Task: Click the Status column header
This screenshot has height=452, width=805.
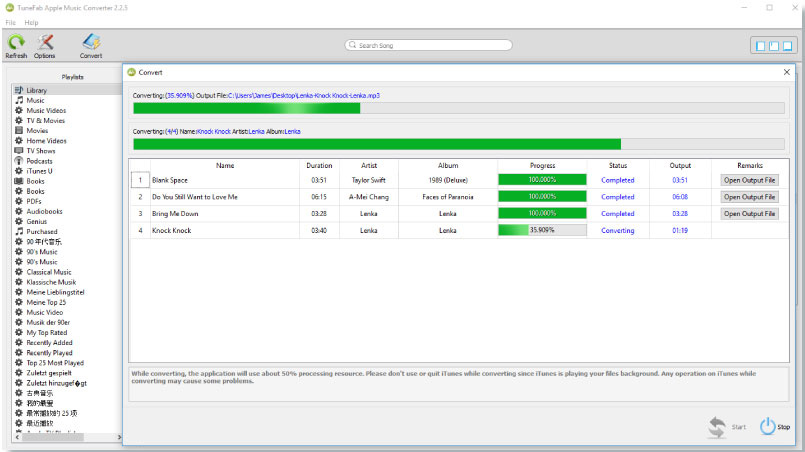Action: click(618, 165)
